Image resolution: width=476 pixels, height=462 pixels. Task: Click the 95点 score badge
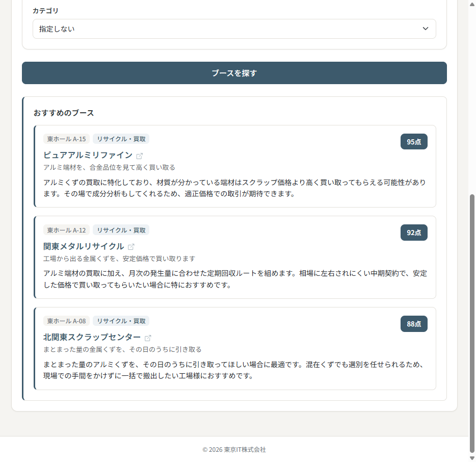[x=414, y=142]
